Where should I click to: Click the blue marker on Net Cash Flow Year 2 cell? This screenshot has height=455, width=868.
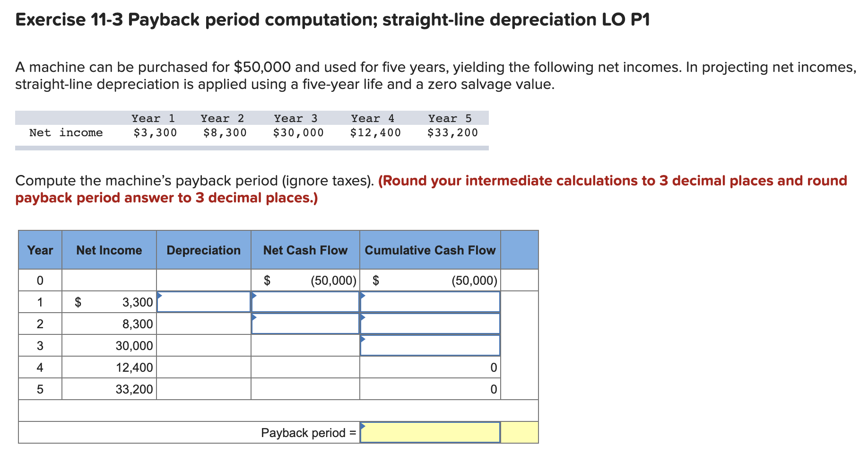pos(255,317)
